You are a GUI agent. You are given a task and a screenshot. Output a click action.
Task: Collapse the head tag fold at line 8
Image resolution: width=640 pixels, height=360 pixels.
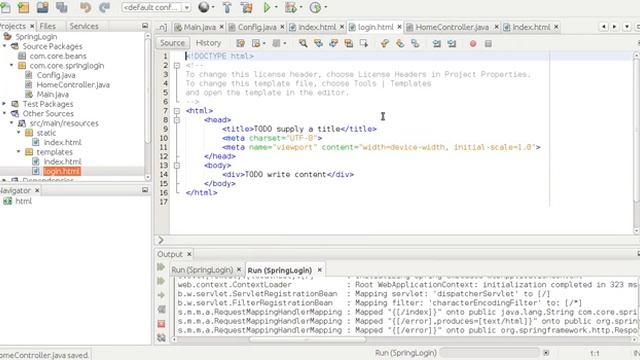pos(177,120)
